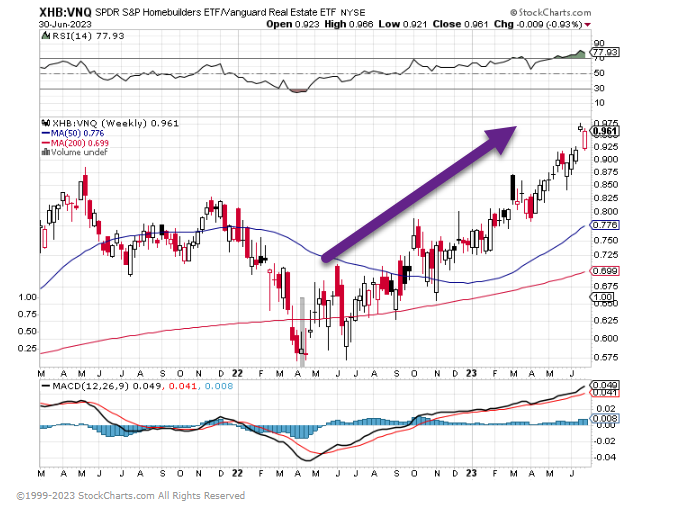673x521 pixels.
Task: Click the Low 0.921 value
Action: 403,24
